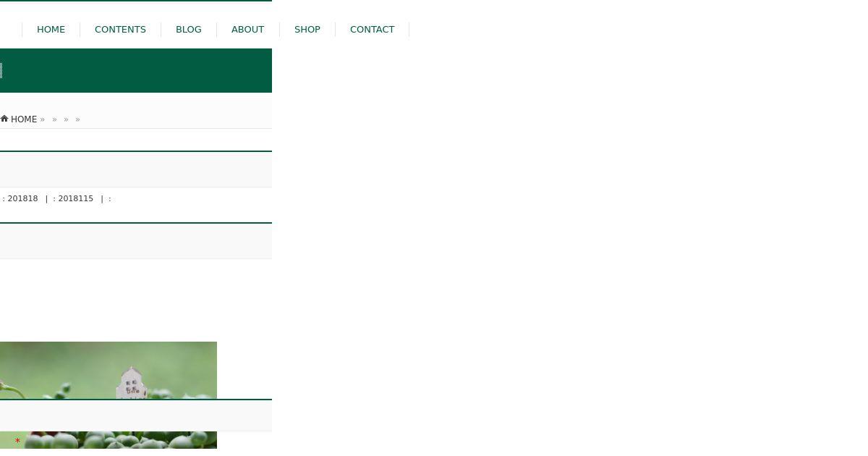Screen dimensions: 868x456
Task: Open the SHOP page
Action: [307, 30]
